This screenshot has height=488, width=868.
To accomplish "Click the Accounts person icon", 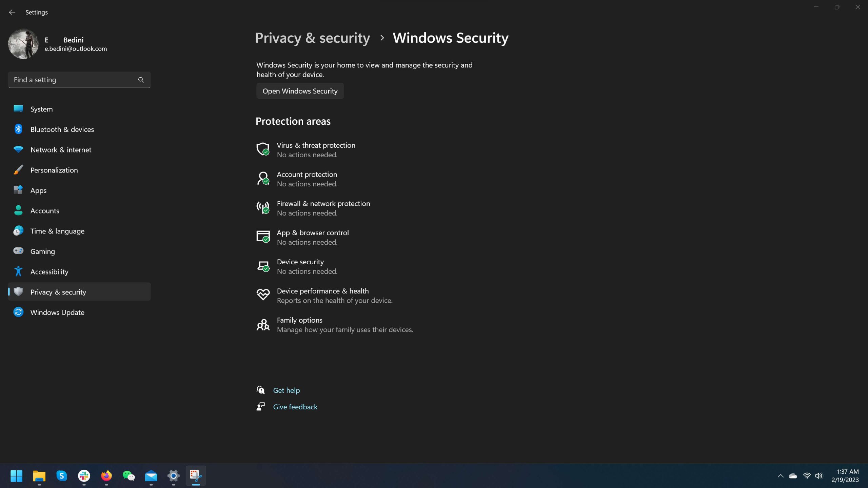I will coord(18,210).
